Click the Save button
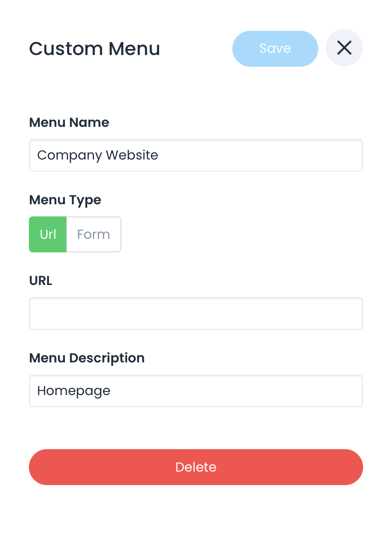Screen dimensions: 392x542 (275, 49)
